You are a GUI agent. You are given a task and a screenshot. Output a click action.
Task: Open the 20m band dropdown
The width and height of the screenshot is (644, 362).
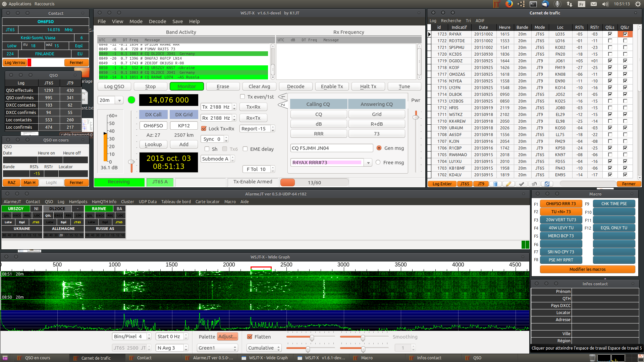click(119, 100)
